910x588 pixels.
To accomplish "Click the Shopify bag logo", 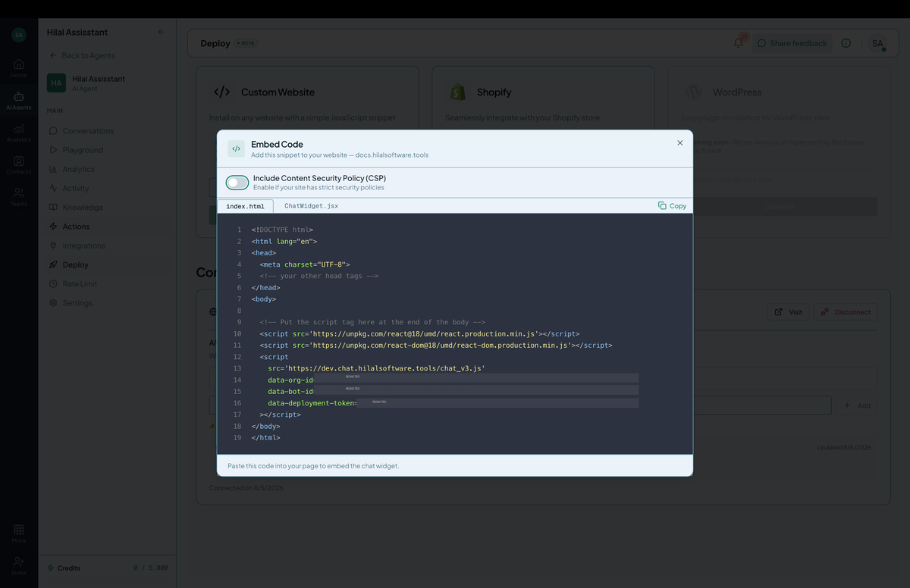I will coord(458,92).
